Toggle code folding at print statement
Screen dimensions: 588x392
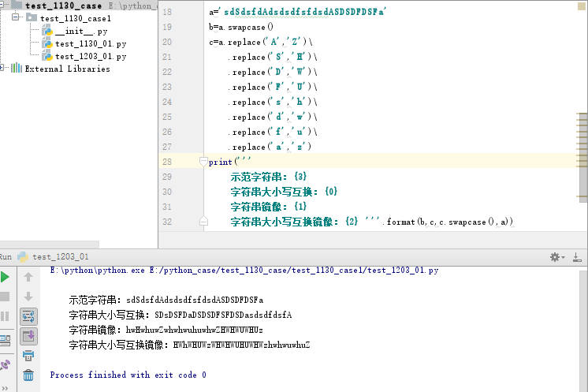[203, 162]
